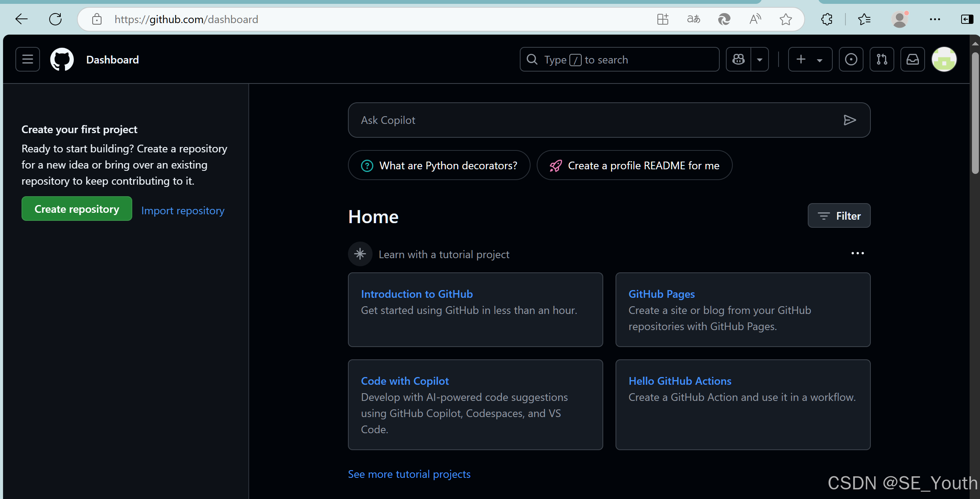The height and width of the screenshot is (499, 980).
Task: Click the GitHub Octocat logo
Action: (62, 59)
